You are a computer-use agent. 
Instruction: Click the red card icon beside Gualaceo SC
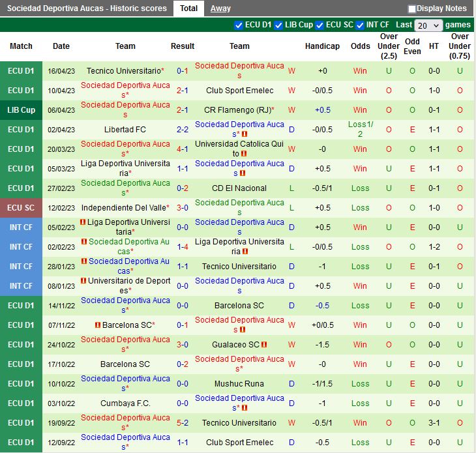point(264,345)
